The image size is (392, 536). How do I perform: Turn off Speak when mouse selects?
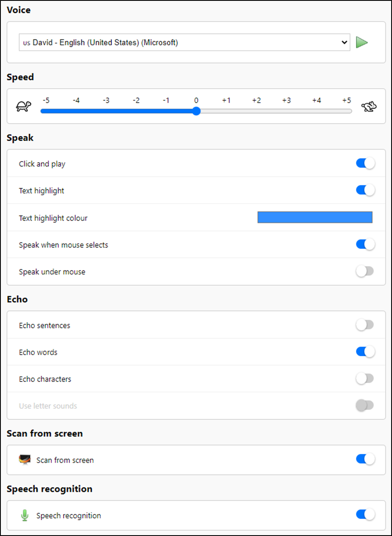pos(365,244)
